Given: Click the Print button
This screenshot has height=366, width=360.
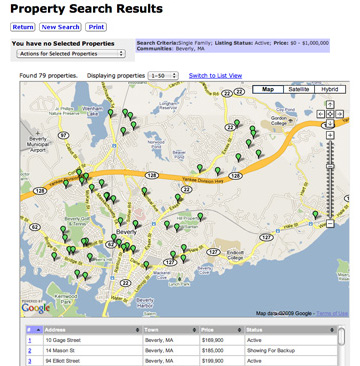Looking at the screenshot, I should (96, 27).
